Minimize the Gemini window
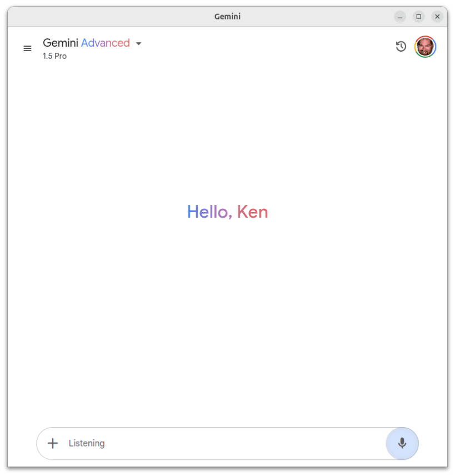This screenshot has width=455, height=476. 400,17
